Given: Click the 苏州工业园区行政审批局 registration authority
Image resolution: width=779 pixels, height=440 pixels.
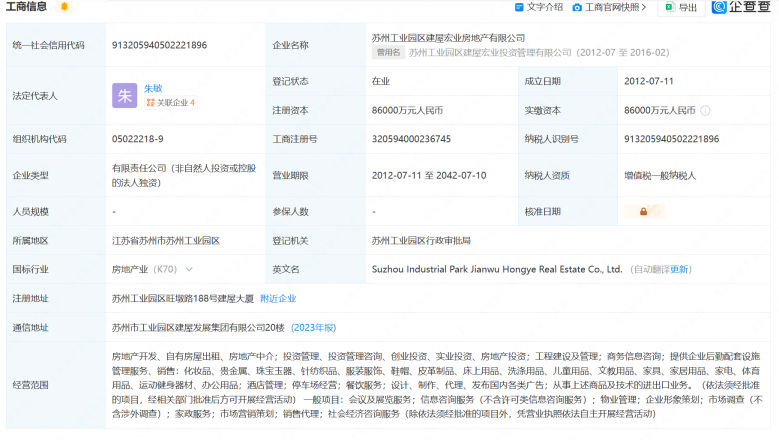Looking at the screenshot, I should (x=421, y=240).
